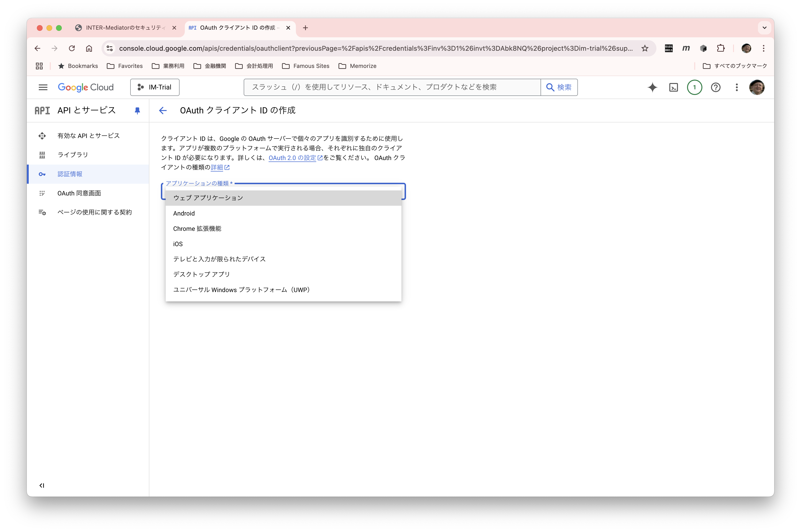
Task: Click the browser address bar URL
Action: coord(376,48)
